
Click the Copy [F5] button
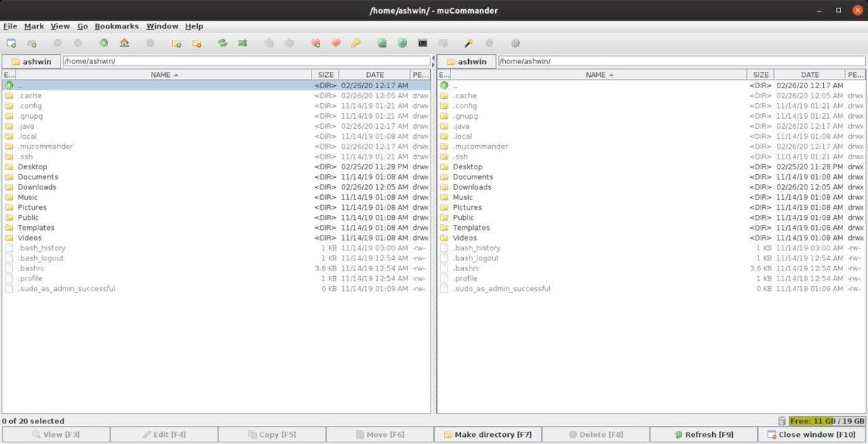[272, 435]
